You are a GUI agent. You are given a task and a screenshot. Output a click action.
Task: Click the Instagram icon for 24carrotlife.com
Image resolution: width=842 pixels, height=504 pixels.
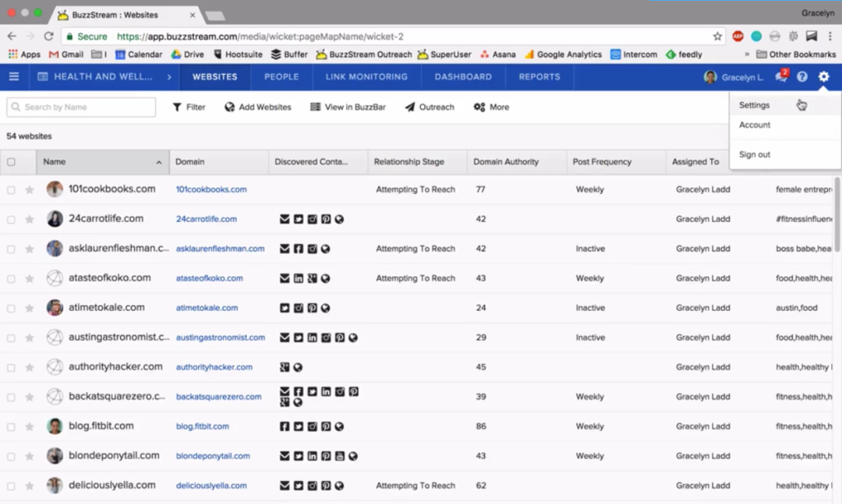312,219
